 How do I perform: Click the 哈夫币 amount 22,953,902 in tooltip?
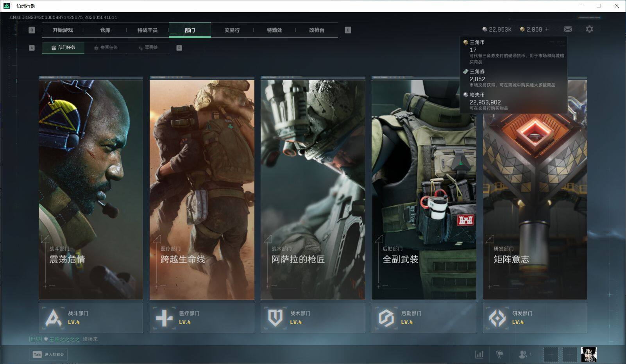click(x=485, y=102)
